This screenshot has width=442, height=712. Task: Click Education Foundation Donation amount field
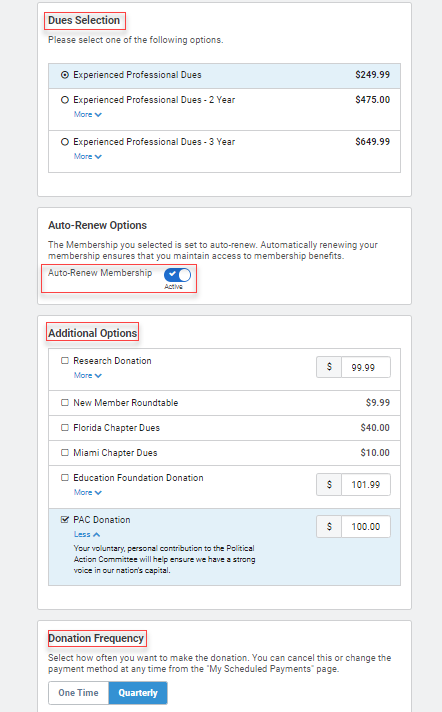coord(365,485)
